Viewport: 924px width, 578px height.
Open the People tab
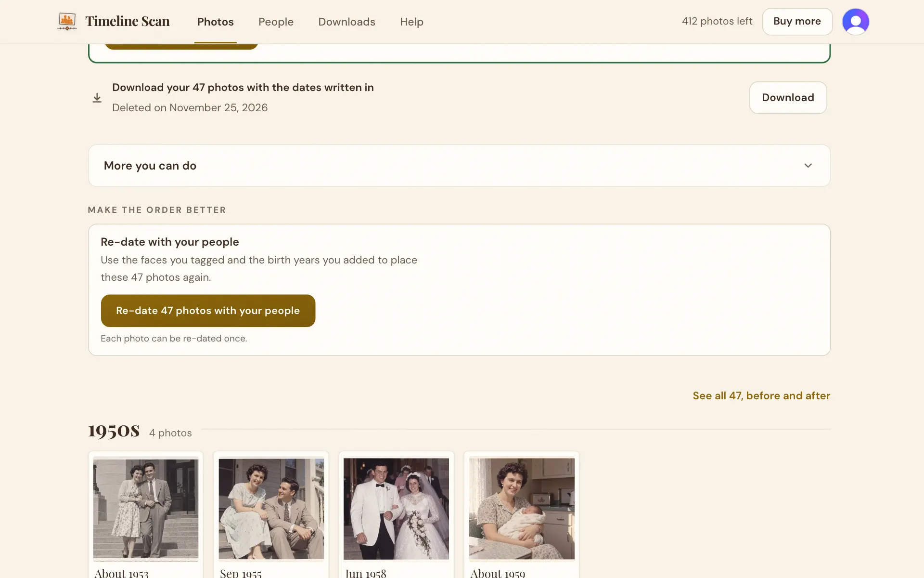click(276, 22)
